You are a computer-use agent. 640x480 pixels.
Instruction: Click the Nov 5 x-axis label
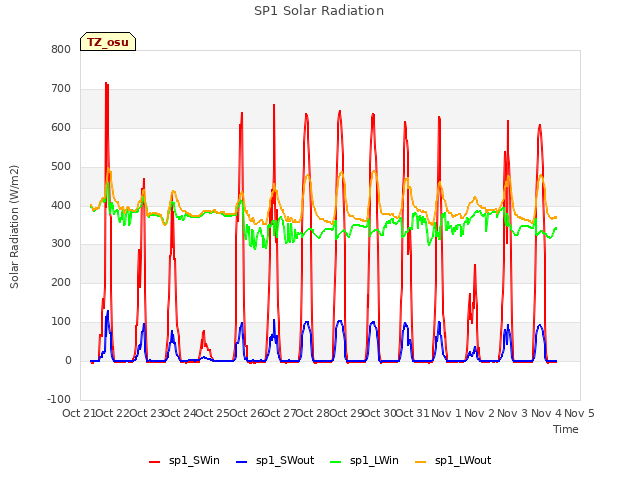click(x=579, y=413)
